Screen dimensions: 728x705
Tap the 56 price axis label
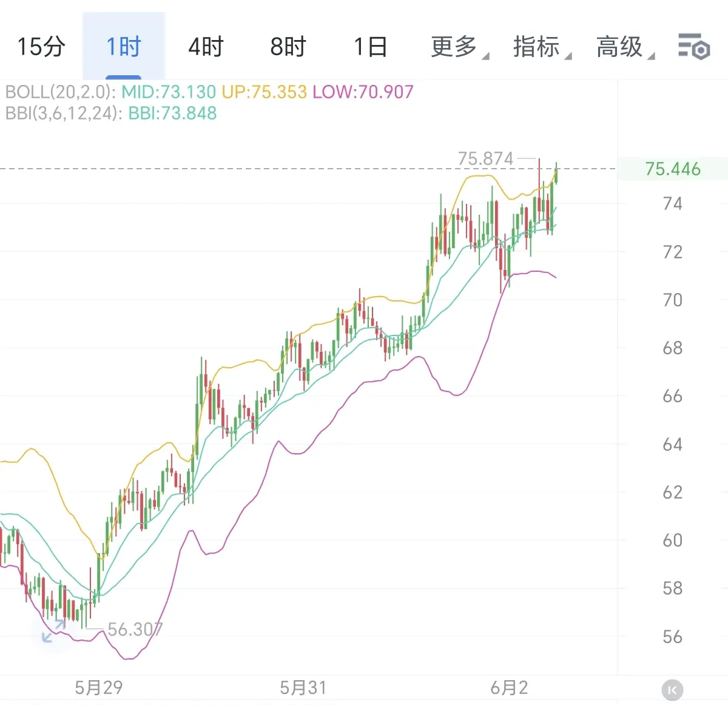pos(672,637)
